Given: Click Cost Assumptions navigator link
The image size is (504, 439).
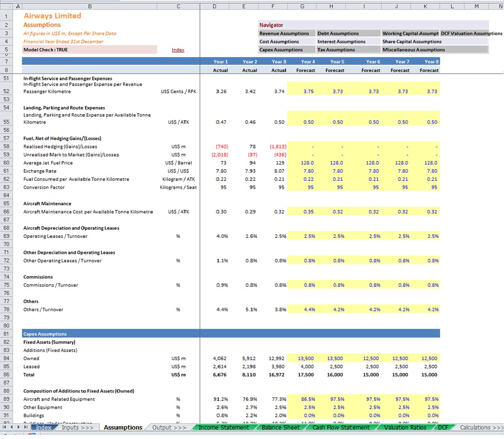Looking at the screenshot, I should pos(287,42).
